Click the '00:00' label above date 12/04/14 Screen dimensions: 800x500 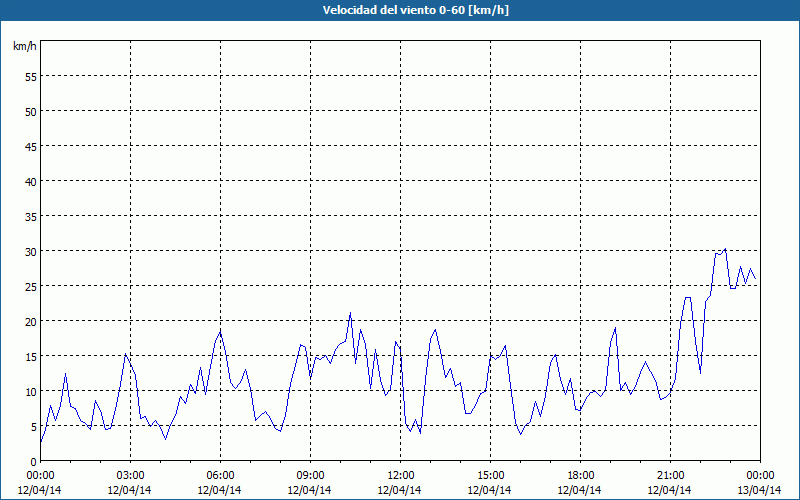40,476
